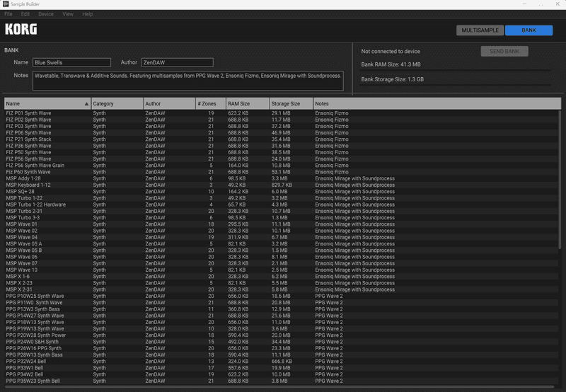Image resolution: width=566 pixels, height=392 pixels.
Task: Switch to the BANK view
Action: click(x=529, y=30)
